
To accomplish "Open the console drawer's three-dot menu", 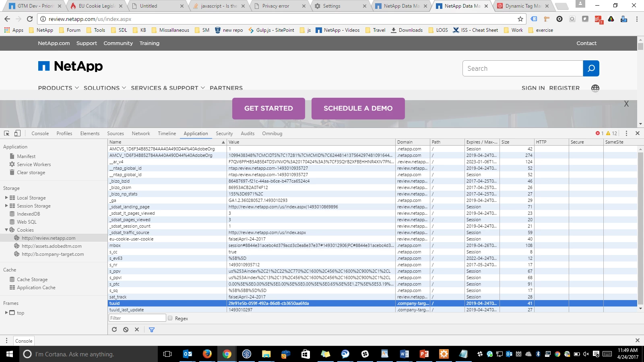I will (x=6, y=341).
